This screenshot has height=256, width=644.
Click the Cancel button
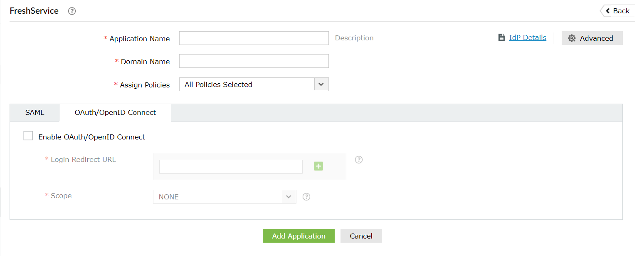361,236
